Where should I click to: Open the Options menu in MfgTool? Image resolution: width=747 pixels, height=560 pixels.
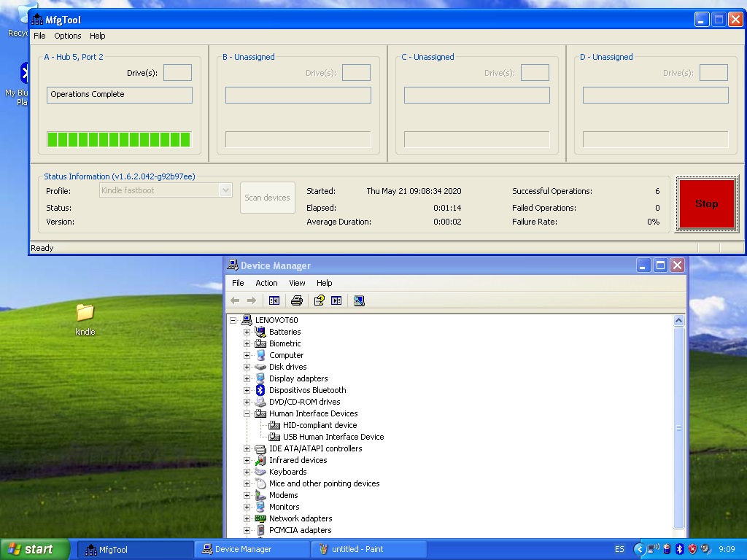68,36
